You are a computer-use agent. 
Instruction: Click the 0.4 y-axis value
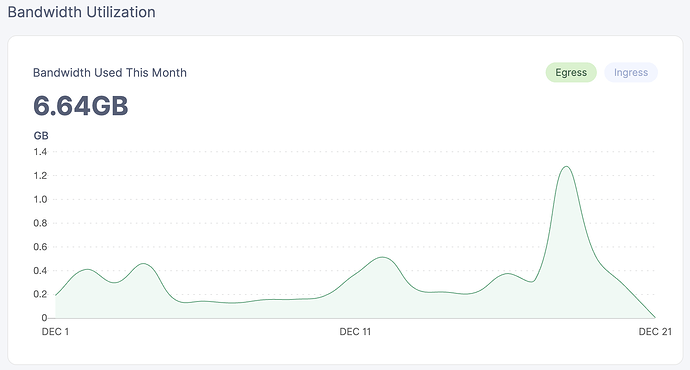[x=40, y=271]
